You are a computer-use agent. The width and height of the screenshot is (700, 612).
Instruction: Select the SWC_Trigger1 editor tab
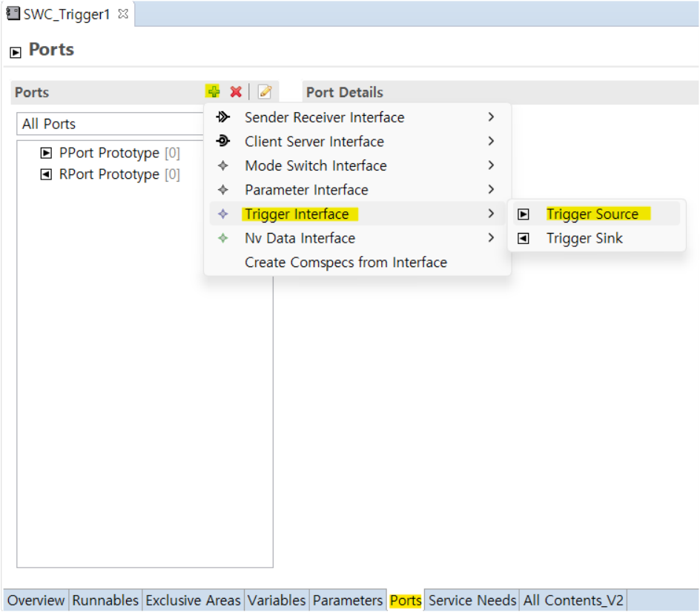point(67,14)
